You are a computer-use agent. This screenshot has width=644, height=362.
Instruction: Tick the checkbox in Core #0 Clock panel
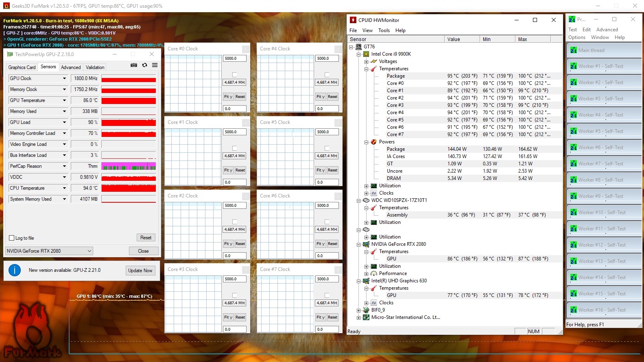235,75
